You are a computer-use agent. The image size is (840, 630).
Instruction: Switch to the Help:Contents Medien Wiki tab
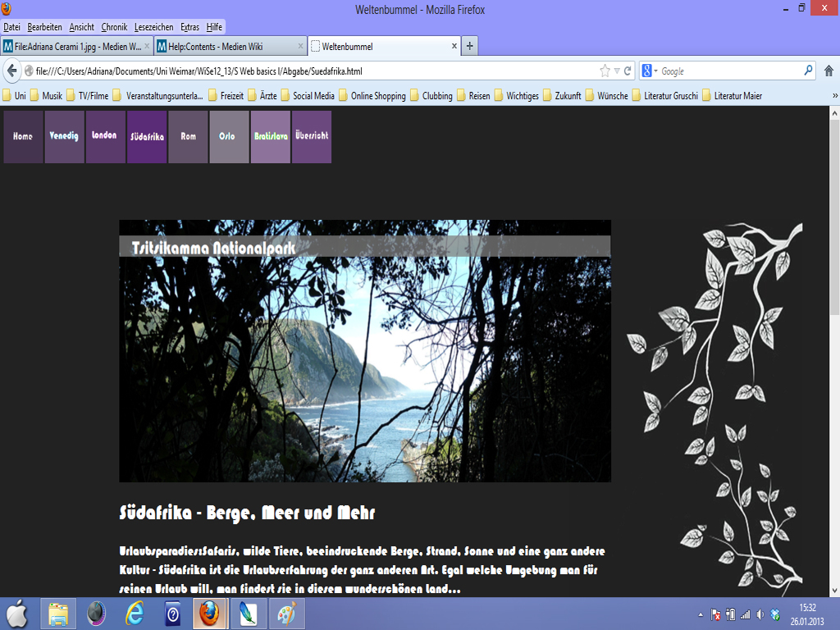221,46
